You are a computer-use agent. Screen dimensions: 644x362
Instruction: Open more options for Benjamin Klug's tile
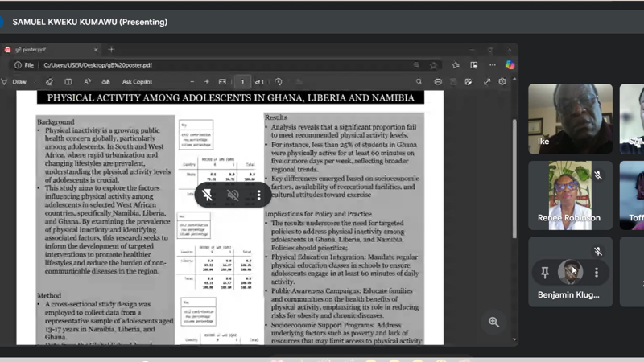coord(597,273)
